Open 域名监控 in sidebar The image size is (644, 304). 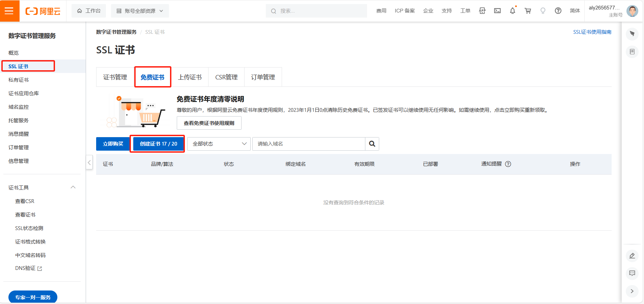point(19,107)
